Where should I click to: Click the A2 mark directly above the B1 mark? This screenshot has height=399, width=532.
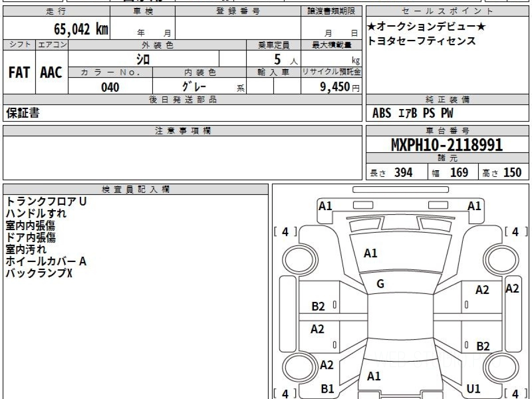tap(327, 365)
